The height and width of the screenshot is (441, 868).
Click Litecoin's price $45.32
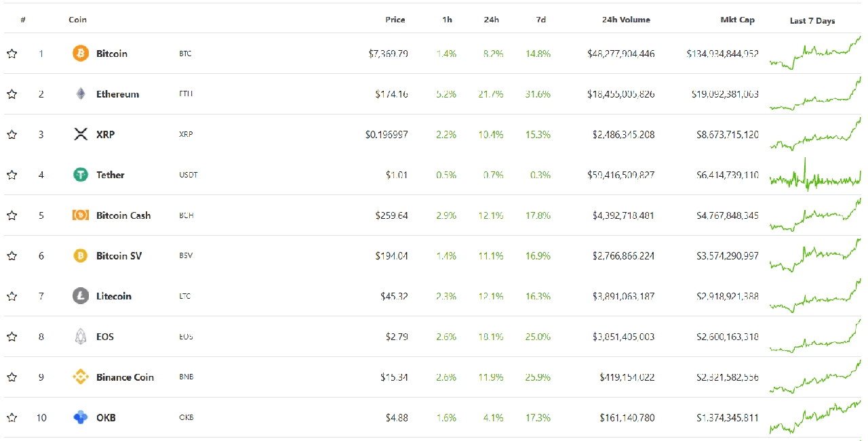click(x=394, y=296)
